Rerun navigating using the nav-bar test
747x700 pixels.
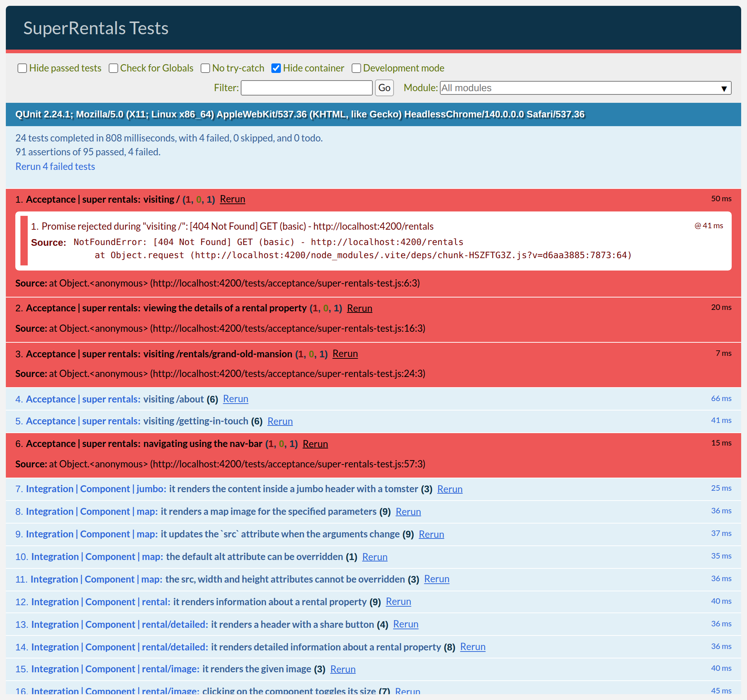coord(315,444)
